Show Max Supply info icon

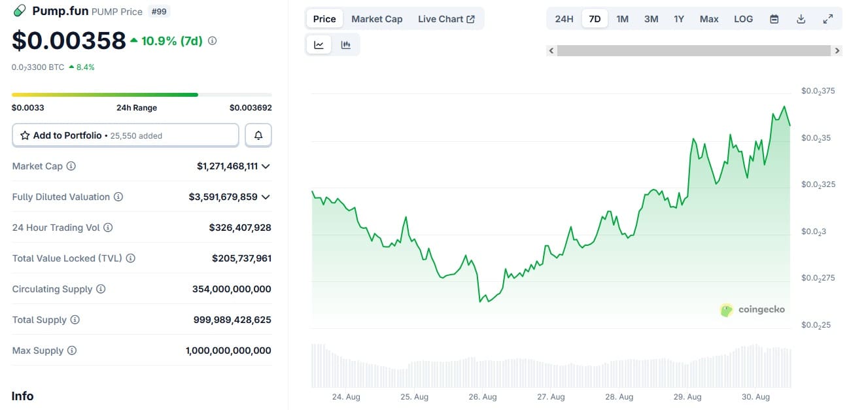(x=72, y=350)
